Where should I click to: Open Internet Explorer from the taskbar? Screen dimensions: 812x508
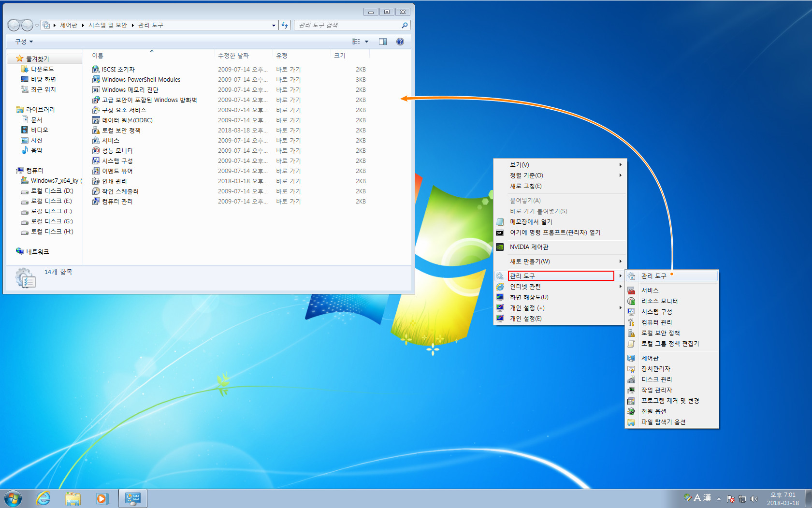tap(43, 498)
